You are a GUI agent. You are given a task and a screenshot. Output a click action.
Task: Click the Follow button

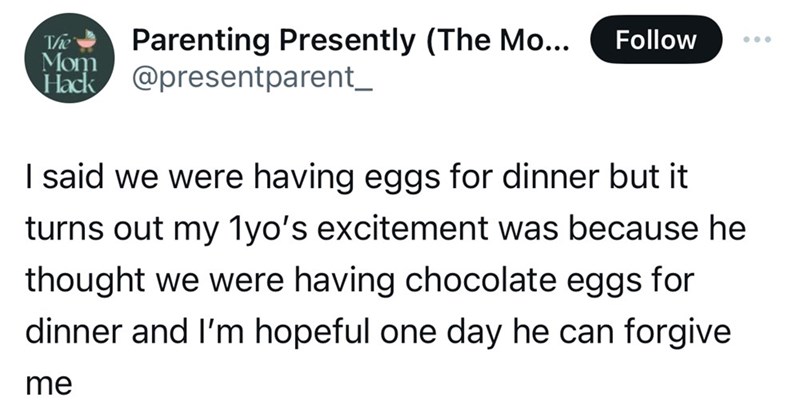click(656, 40)
